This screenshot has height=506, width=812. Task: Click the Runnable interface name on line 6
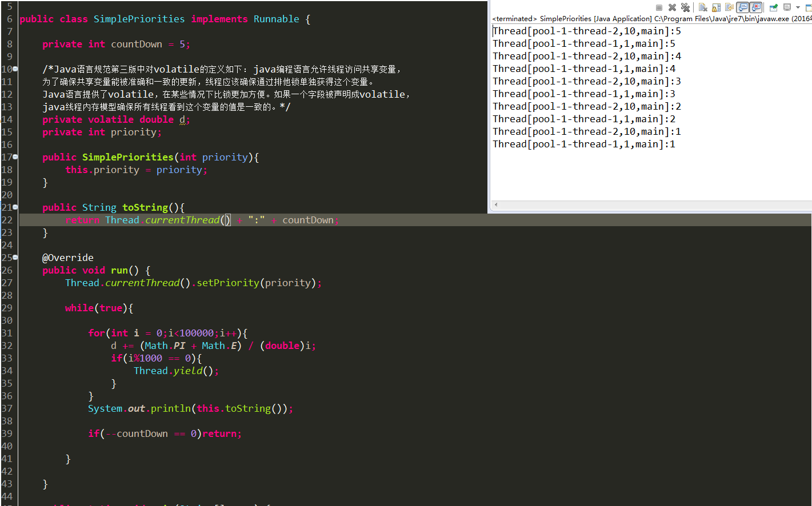click(277, 19)
